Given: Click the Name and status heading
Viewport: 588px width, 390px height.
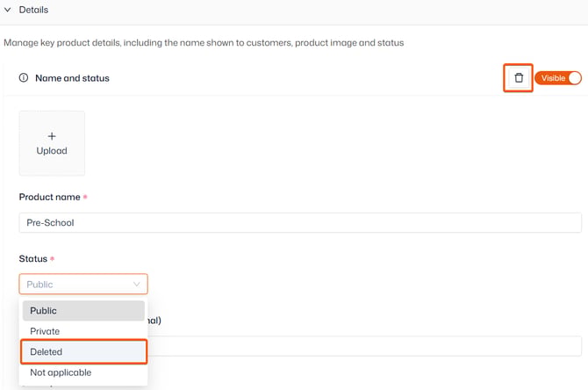Looking at the screenshot, I should click(x=72, y=78).
